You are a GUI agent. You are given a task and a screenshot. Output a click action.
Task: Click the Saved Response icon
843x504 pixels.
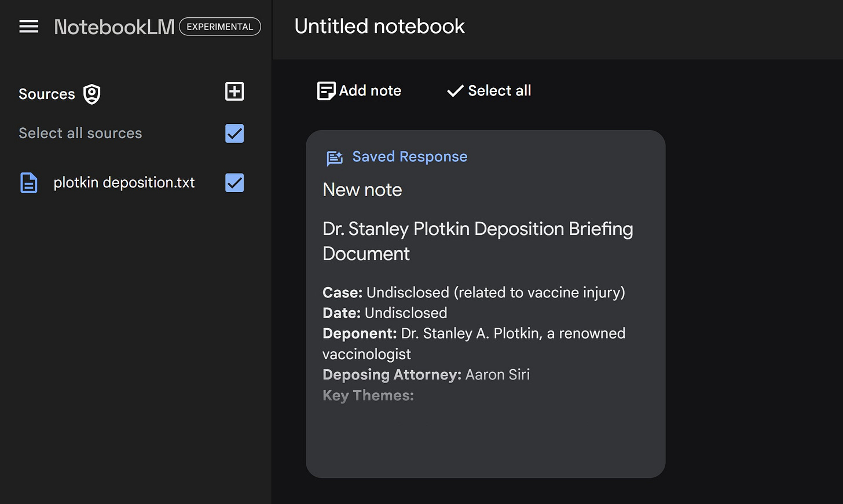(x=335, y=158)
